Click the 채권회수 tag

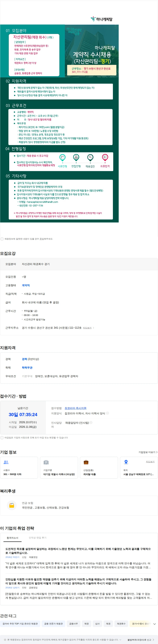121,624
